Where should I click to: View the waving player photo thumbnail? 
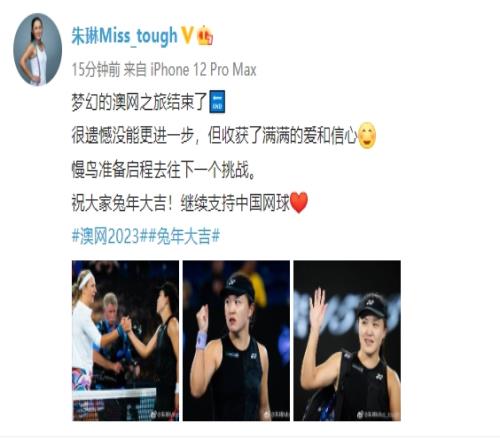347,340
